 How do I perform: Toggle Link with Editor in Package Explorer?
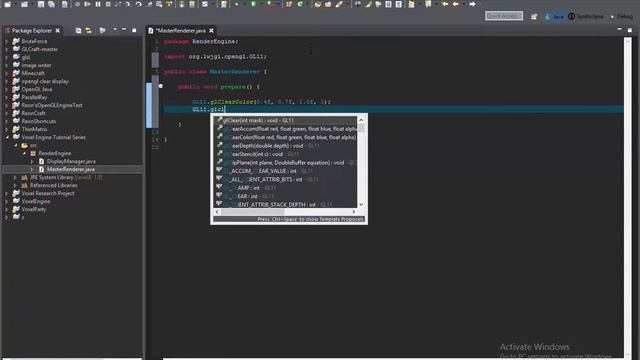coord(88,30)
